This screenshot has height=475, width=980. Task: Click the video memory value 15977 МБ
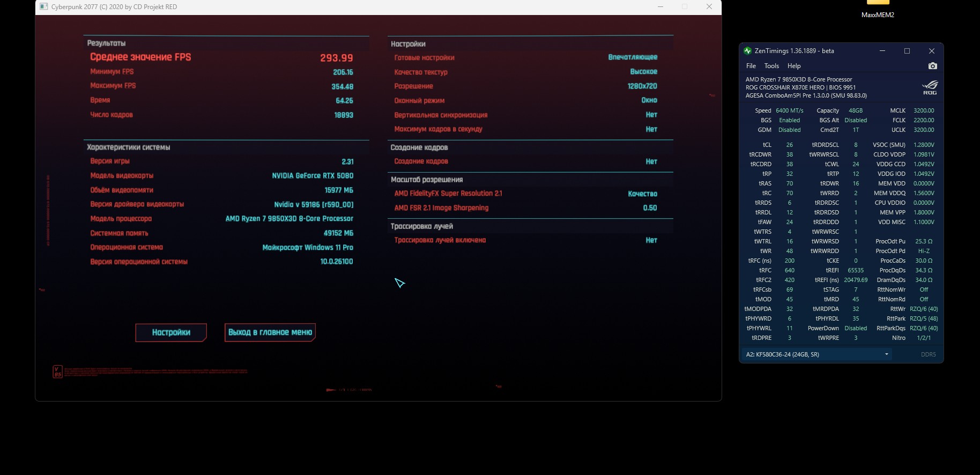(x=339, y=190)
